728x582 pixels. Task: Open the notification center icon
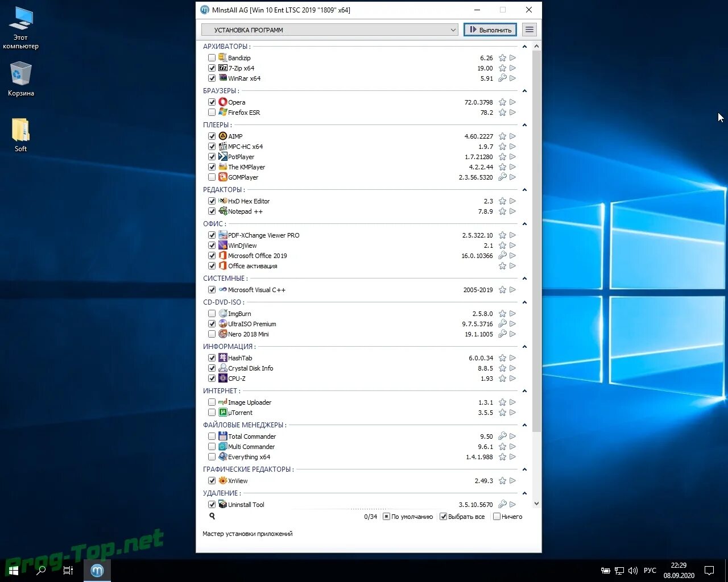click(x=709, y=570)
